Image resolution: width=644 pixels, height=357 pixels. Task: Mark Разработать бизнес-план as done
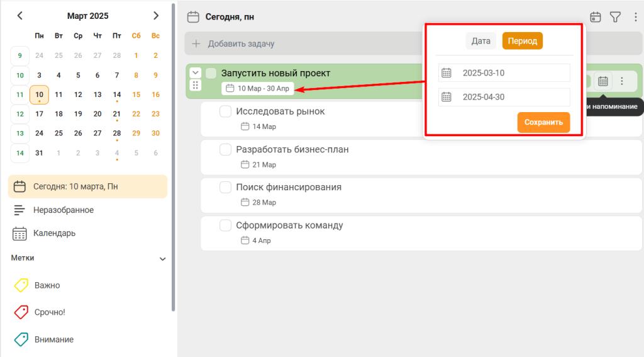click(225, 150)
